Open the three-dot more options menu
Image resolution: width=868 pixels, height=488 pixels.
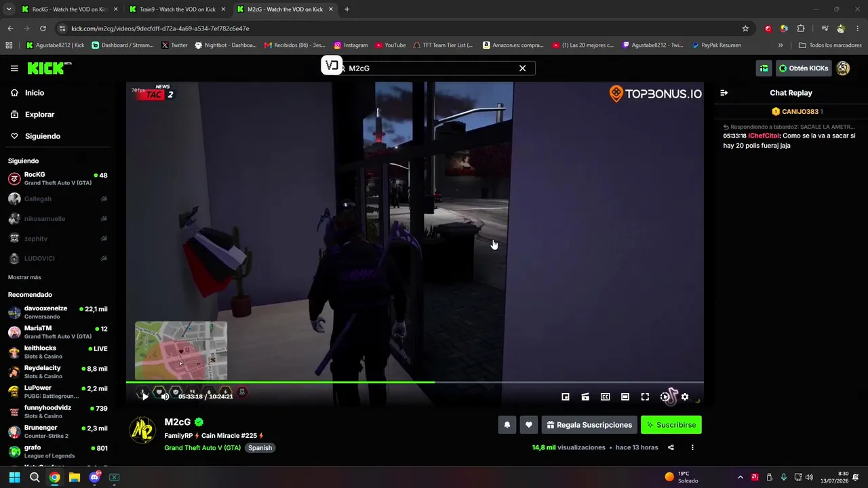(x=692, y=447)
